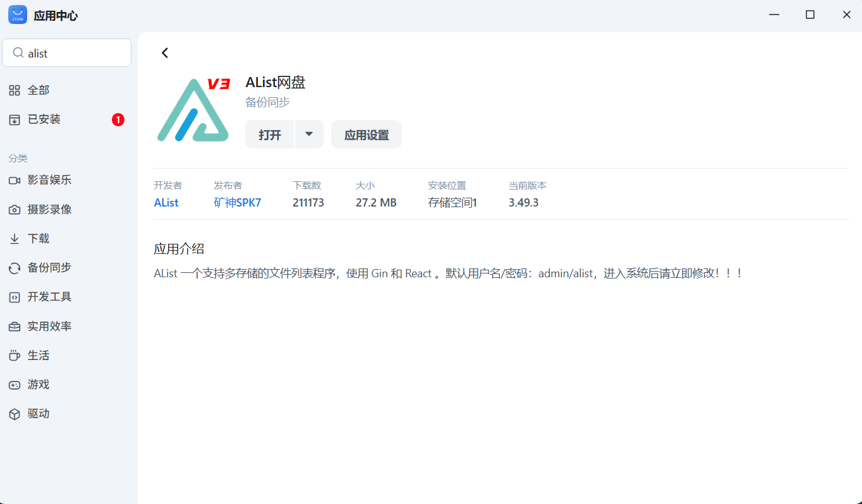Click the 摄影录像 camera icon

coord(15,210)
